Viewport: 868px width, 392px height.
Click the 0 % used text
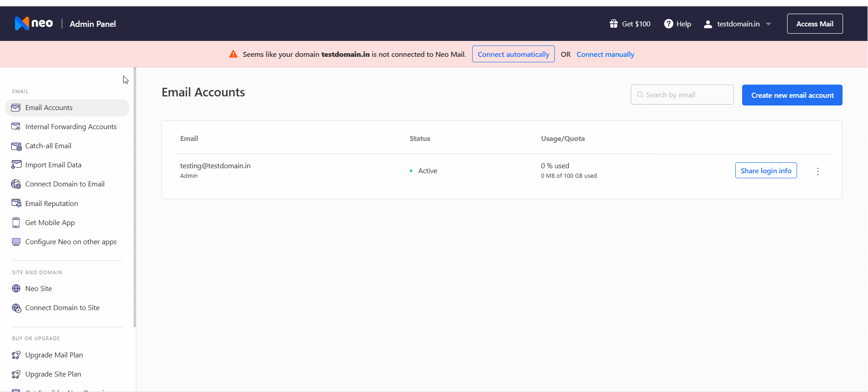(555, 166)
